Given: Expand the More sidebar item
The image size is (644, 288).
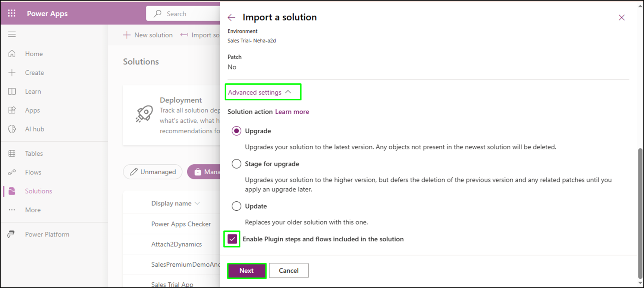Looking at the screenshot, I should pyautogui.click(x=33, y=210).
